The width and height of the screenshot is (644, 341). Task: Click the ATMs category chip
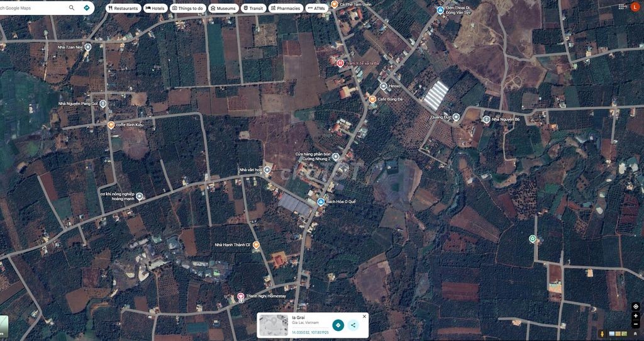[x=317, y=8]
